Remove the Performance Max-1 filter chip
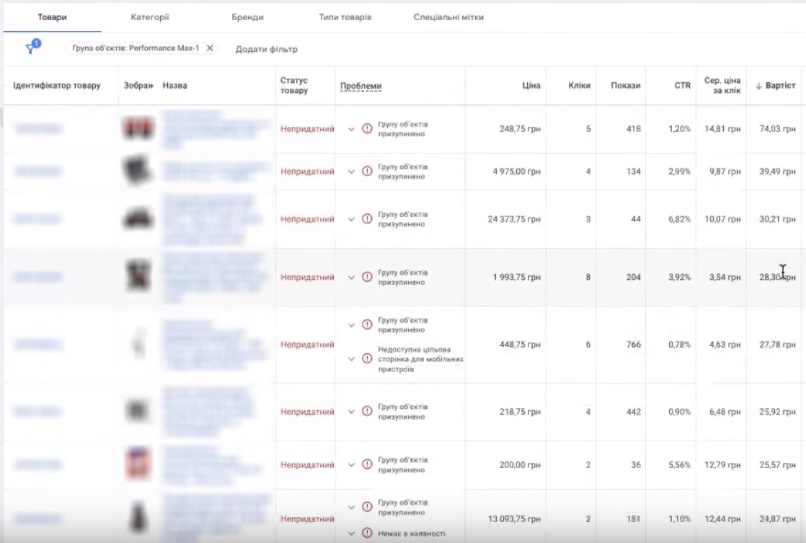 210,49
